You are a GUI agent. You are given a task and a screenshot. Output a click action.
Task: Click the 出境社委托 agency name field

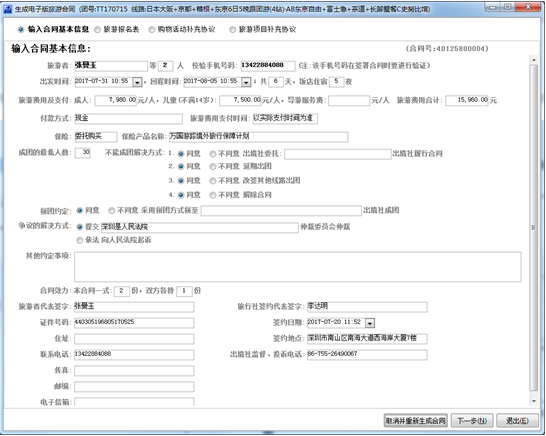338,154
